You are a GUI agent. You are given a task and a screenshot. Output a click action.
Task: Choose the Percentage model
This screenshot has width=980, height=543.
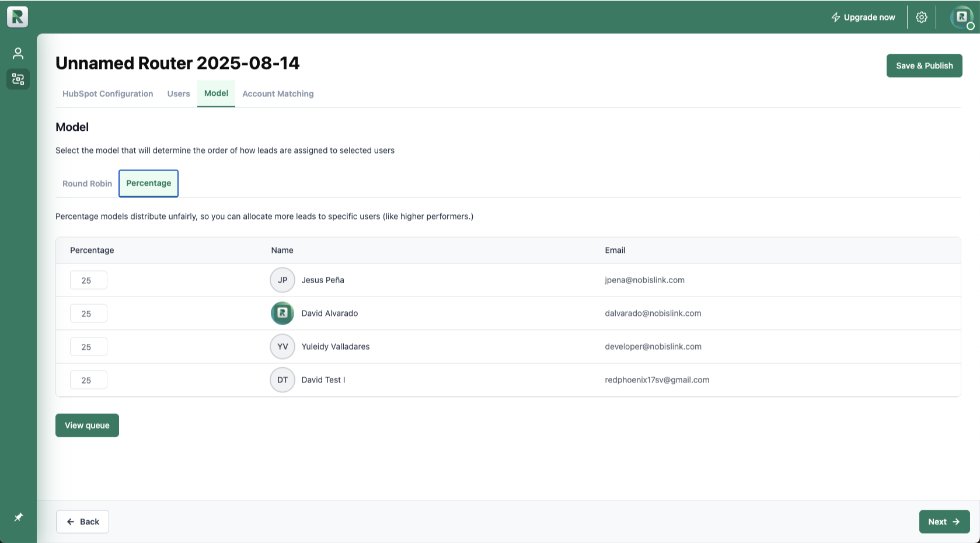(x=149, y=183)
